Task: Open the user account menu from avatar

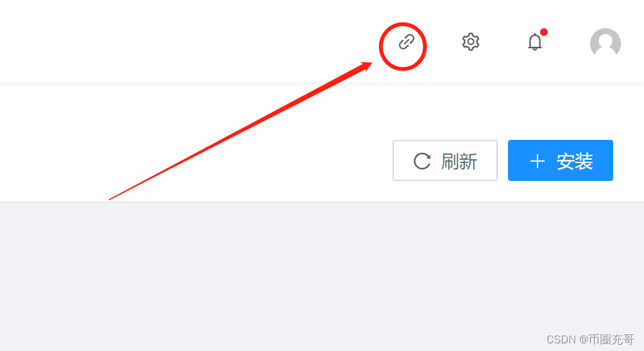Action: click(x=606, y=43)
